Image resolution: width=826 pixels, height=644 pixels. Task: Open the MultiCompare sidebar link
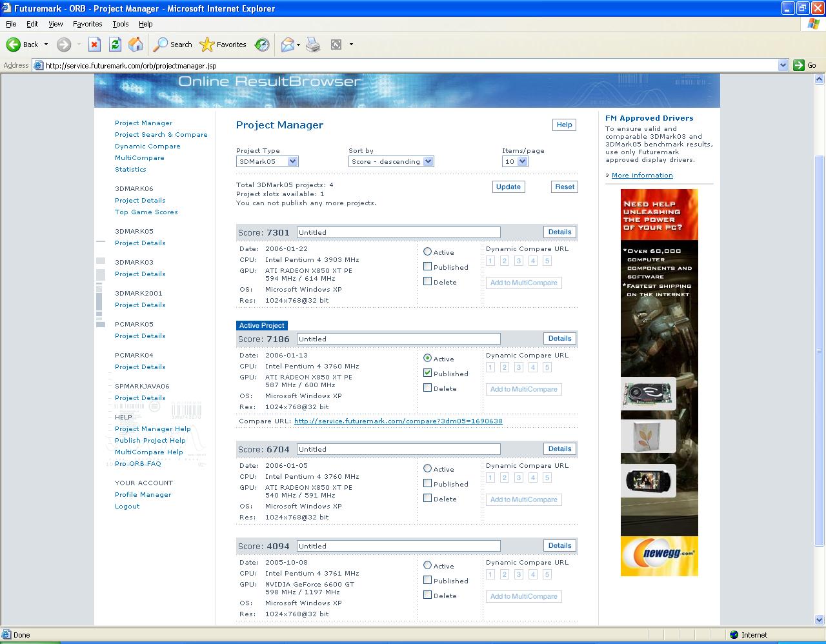pos(139,157)
